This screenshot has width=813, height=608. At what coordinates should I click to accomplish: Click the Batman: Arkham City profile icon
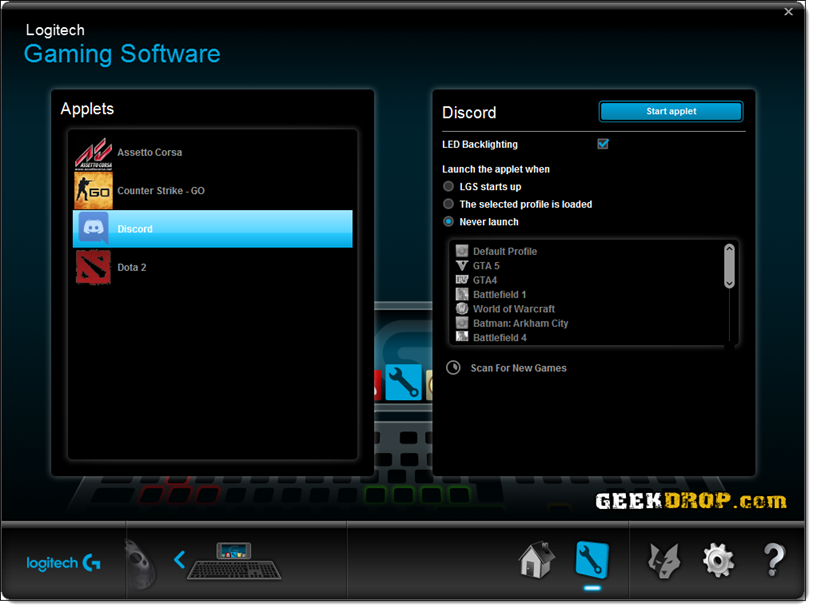pyautogui.click(x=461, y=323)
